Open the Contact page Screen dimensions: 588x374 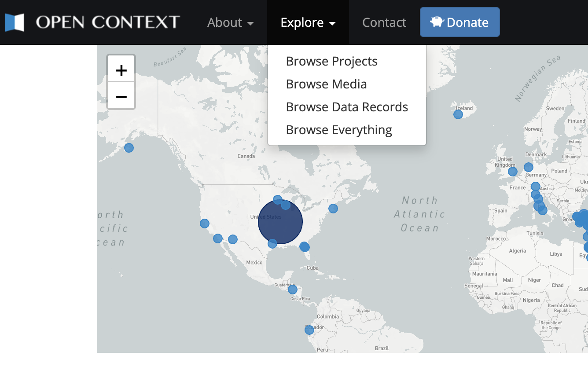pos(384,22)
